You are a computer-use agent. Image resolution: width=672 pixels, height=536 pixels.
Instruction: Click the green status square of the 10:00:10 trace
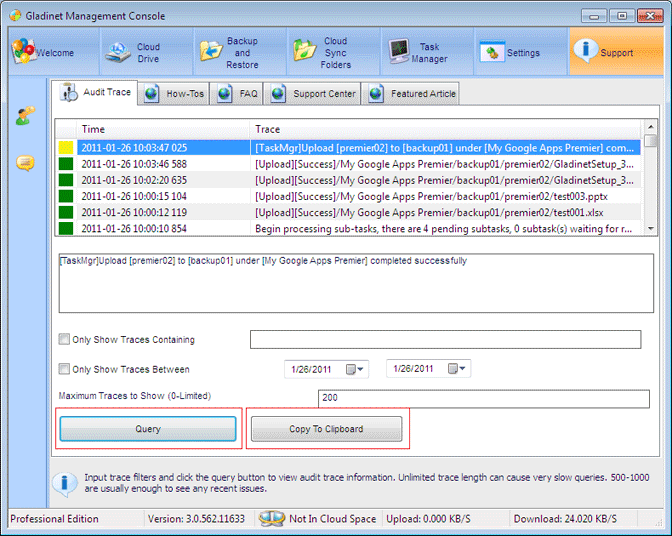(66, 228)
